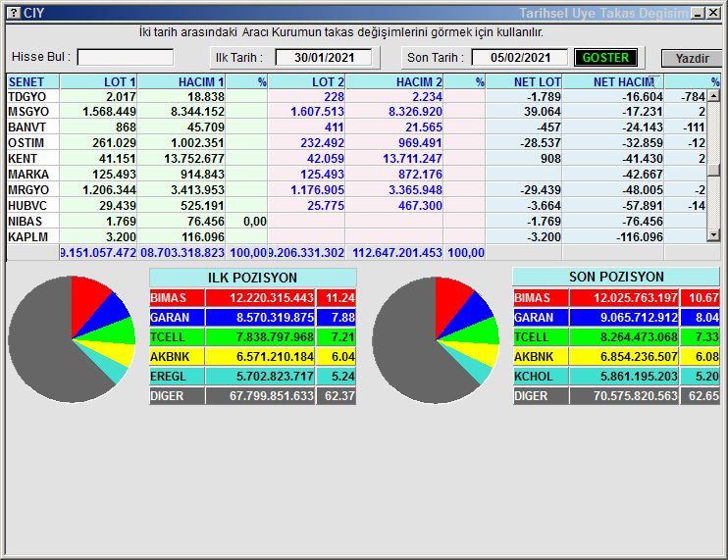The width and height of the screenshot is (728, 560).
Task: Minimize the CIY window
Action: click(698, 13)
